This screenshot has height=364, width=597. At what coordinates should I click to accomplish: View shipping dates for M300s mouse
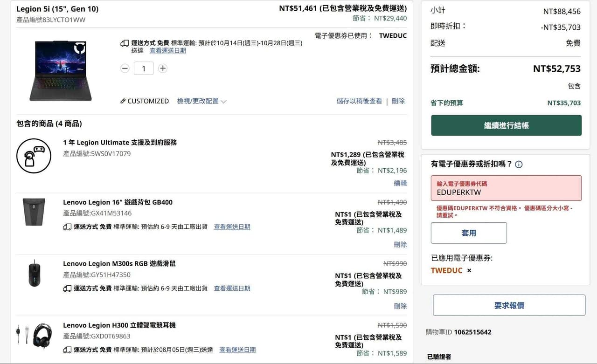click(232, 288)
